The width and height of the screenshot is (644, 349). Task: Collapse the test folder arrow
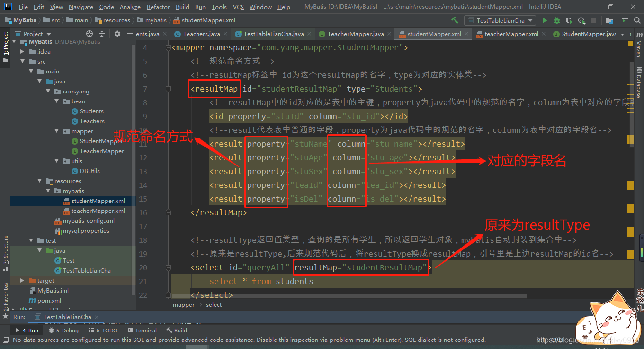pos(31,241)
